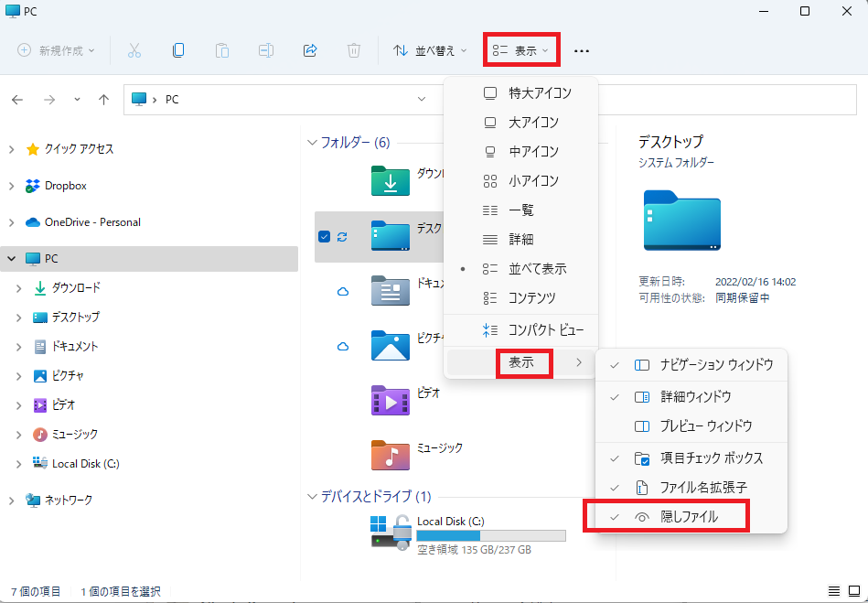
Task: Click the ダウンロード folder icon in content area
Action: click(x=391, y=180)
